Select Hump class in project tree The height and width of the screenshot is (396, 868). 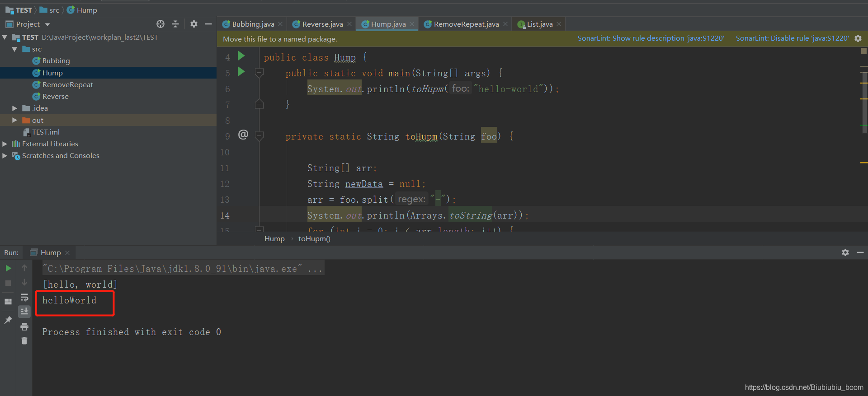52,73
